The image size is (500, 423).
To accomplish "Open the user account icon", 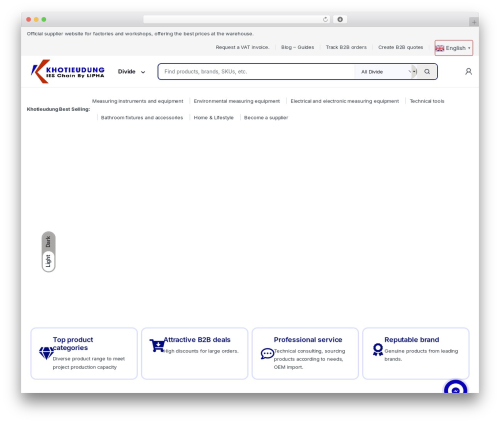I will (468, 72).
